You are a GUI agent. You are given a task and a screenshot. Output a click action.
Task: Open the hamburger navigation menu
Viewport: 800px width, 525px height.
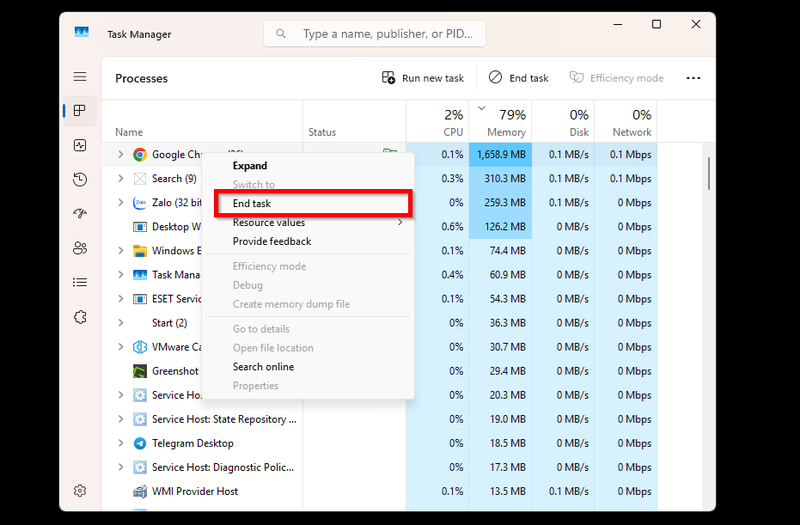point(80,77)
